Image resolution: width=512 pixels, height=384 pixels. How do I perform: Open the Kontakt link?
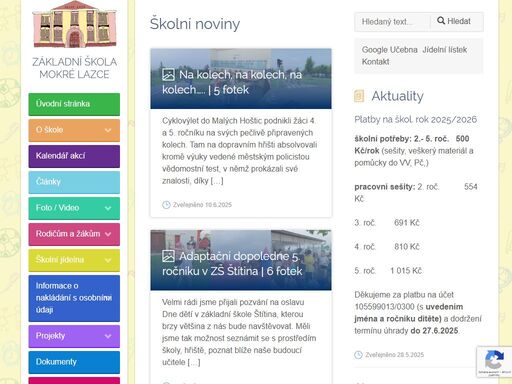pos(375,62)
